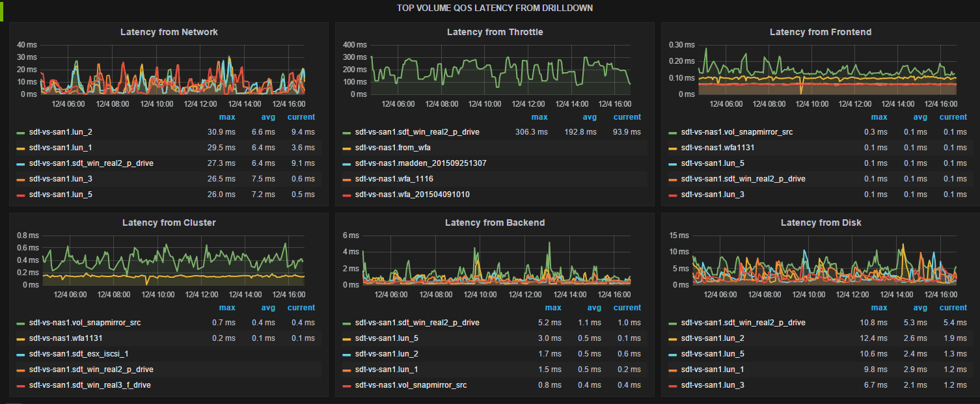Click the green row handle at top-left
The height and width of the screenshot is (404, 980).
point(2,10)
